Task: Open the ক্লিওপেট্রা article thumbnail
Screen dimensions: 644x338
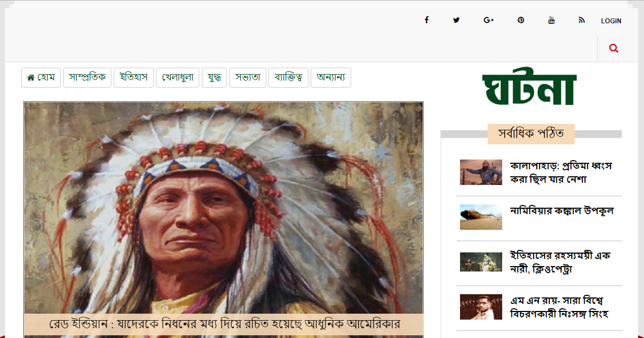Action: tap(481, 262)
